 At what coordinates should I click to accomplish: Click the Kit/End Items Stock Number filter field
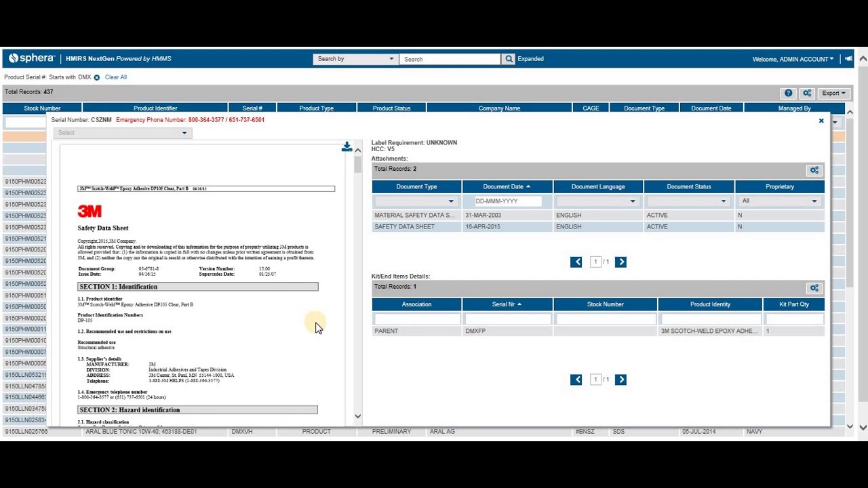[x=605, y=319]
